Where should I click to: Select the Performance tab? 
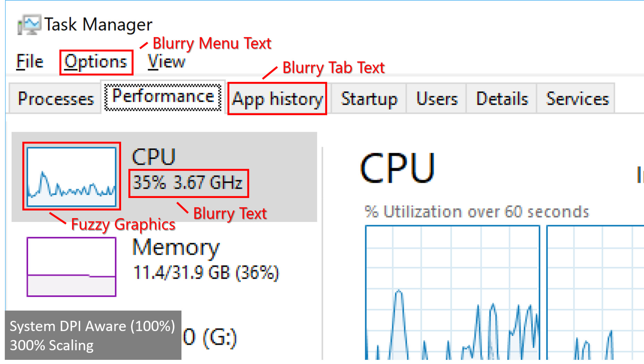coord(163,97)
